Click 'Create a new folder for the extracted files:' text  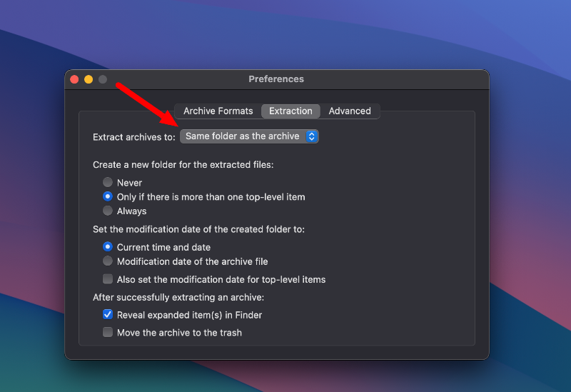(183, 165)
